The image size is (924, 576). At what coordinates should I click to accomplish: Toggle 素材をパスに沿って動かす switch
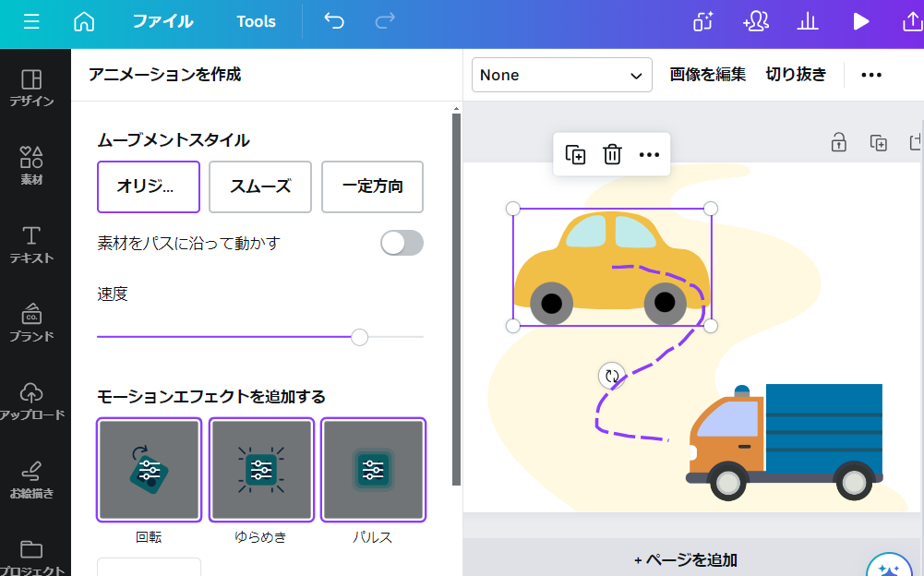pyautogui.click(x=402, y=243)
